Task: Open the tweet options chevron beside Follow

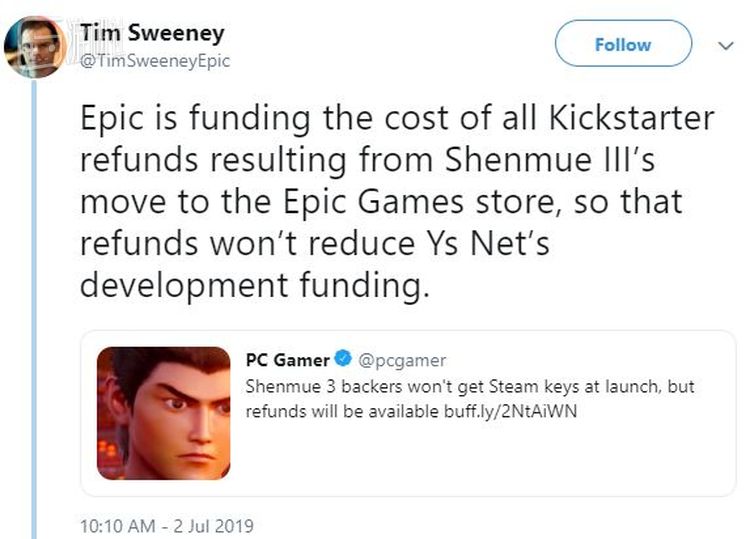Action: [x=727, y=45]
